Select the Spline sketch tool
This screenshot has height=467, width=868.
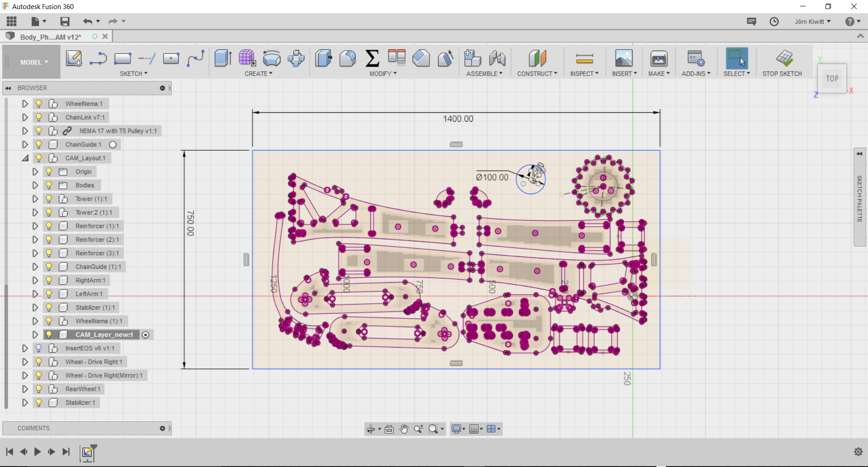195,58
